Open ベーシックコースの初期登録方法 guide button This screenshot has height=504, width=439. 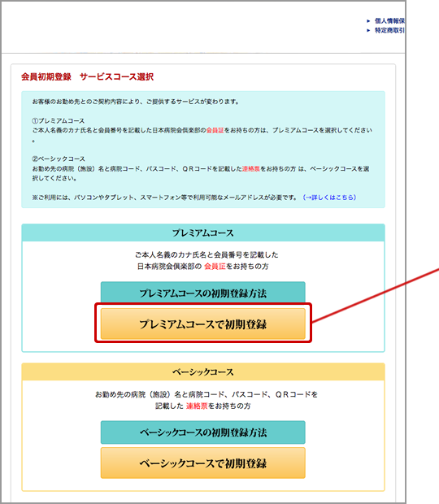tap(202, 432)
